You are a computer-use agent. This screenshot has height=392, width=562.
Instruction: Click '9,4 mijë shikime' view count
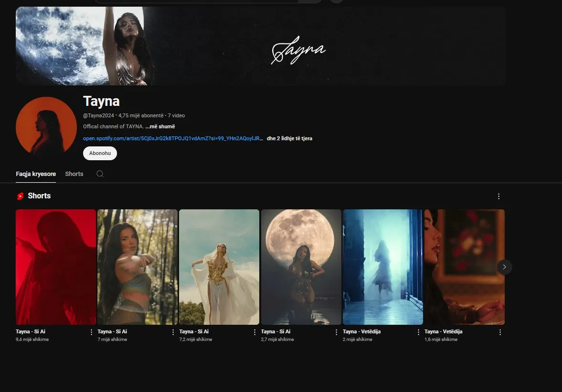click(32, 340)
